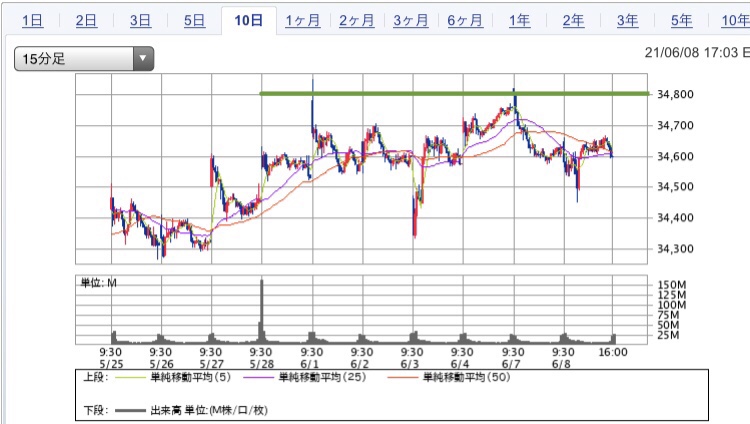Switch to the 2日 range tab

87,21
